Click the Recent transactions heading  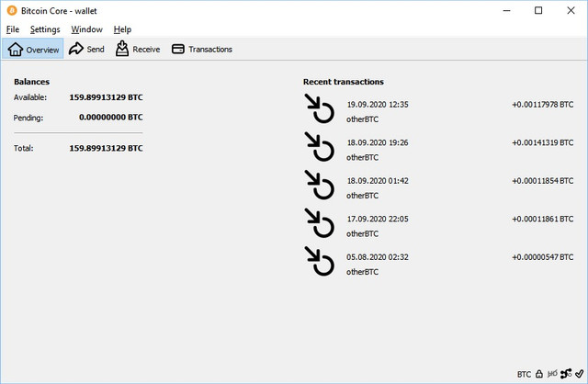[344, 82]
